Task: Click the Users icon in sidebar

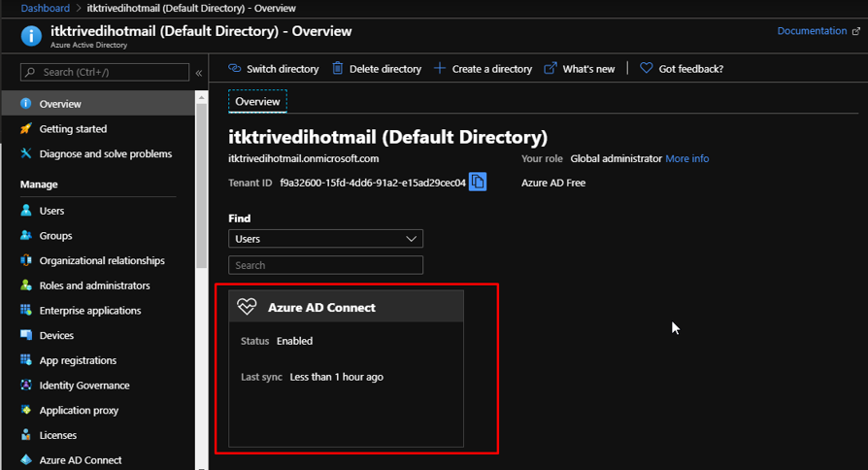Action: click(x=26, y=211)
